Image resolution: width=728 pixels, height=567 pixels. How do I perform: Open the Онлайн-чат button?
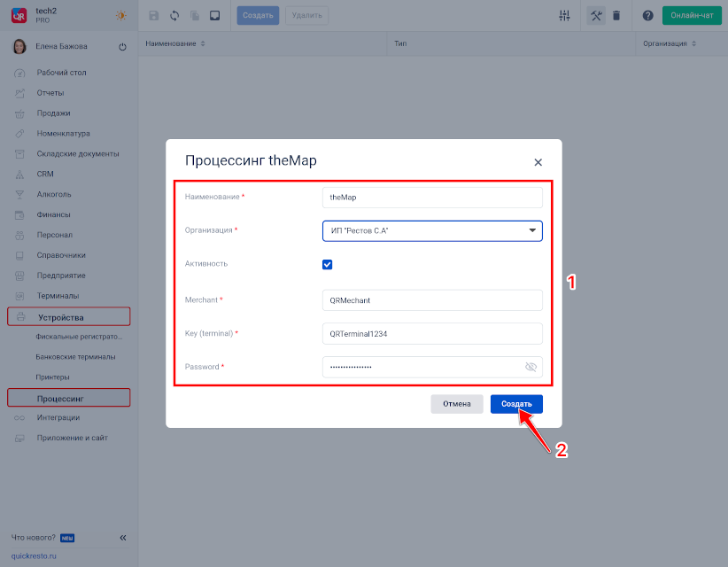point(692,15)
